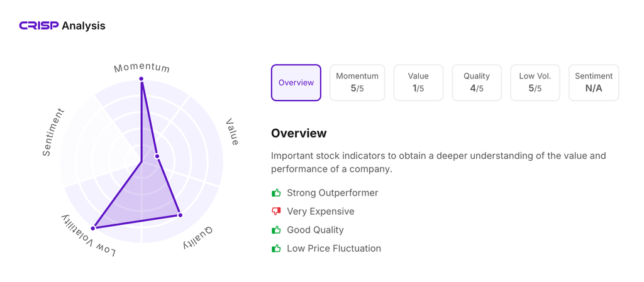
Task: Click the CRISP logo icon
Action: [38, 26]
